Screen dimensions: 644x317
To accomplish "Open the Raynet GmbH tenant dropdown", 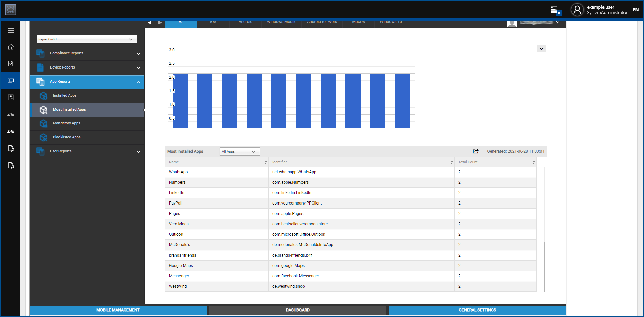I will coord(87,39).
